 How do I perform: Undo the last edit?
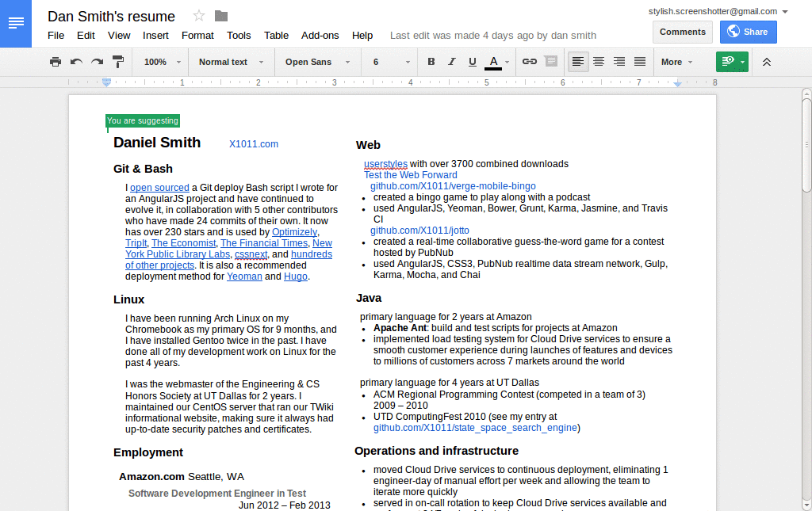click(75, 62)
